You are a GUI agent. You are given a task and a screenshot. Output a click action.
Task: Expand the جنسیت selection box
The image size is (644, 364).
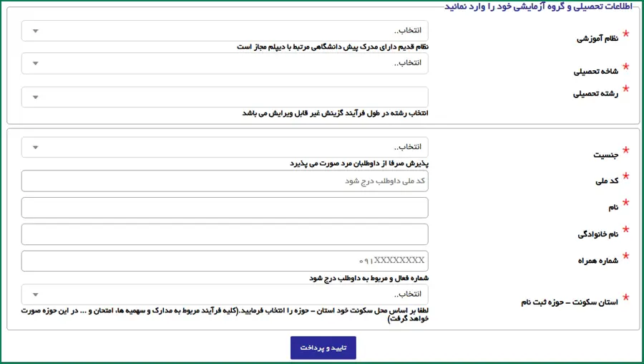[x=225, y=148]
